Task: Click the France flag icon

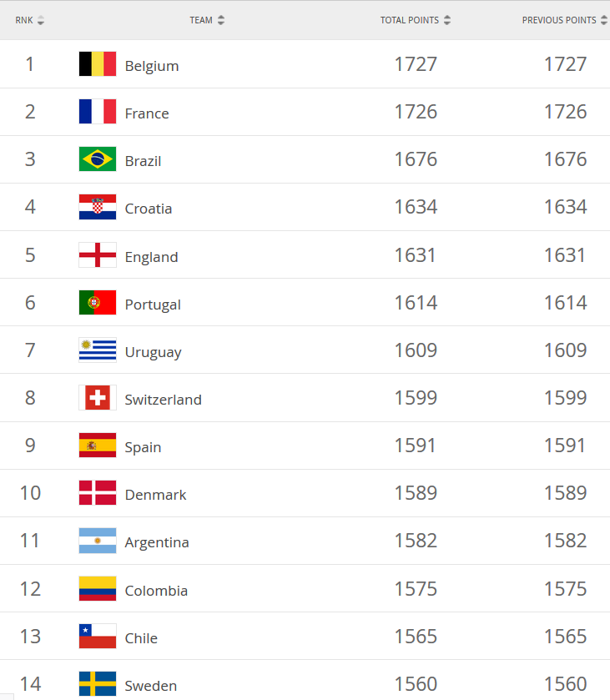Action: tap(98, 112)
